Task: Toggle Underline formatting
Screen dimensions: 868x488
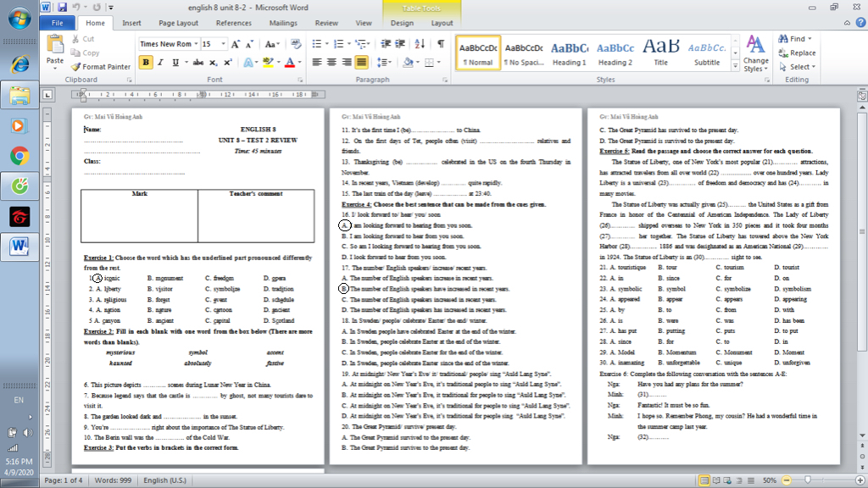Action: (175, 63)
